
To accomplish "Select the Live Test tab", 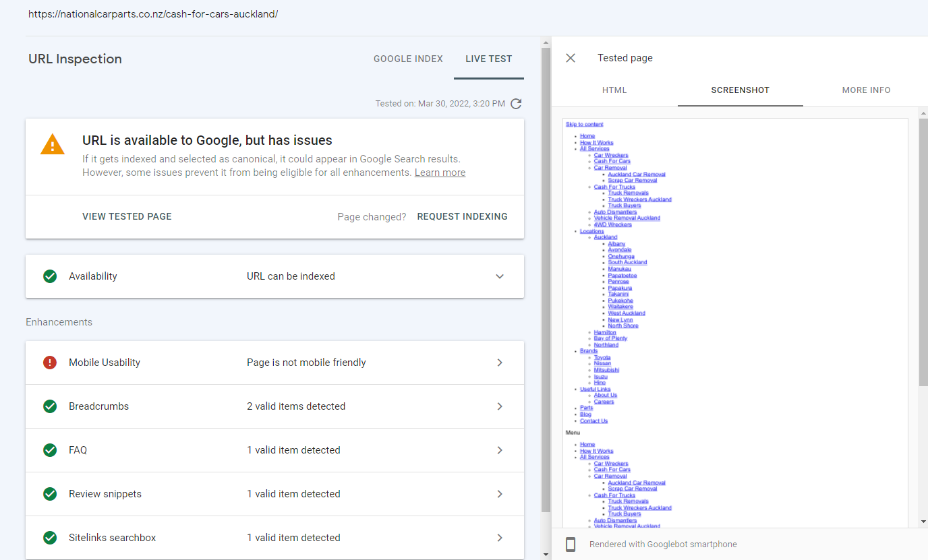I will 488,59.
